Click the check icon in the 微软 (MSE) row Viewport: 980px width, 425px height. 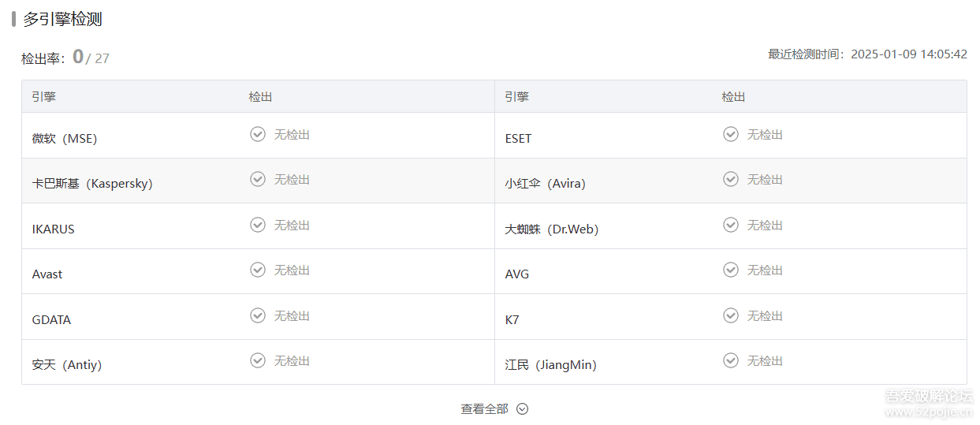[258, 134]
